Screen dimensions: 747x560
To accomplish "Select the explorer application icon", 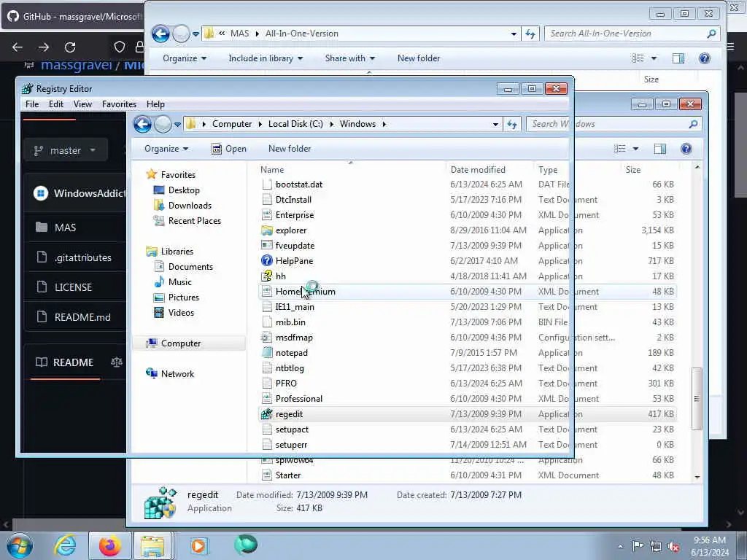I will tap(267, 230).
